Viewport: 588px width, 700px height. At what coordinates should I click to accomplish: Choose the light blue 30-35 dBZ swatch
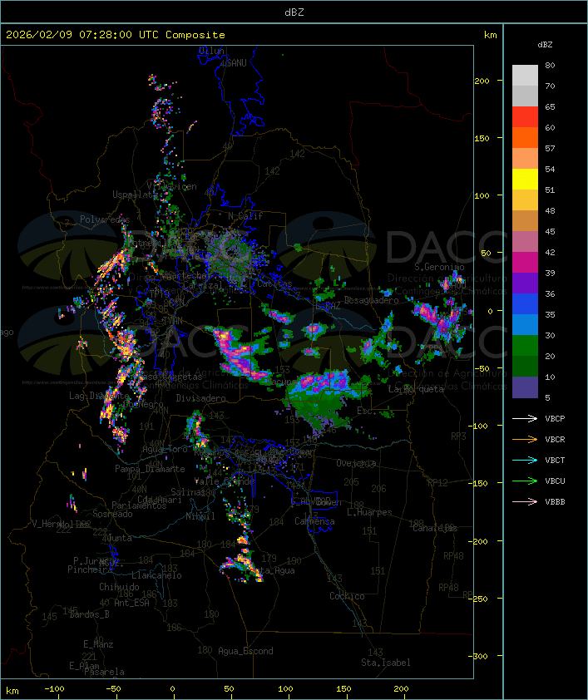point(525,324)
